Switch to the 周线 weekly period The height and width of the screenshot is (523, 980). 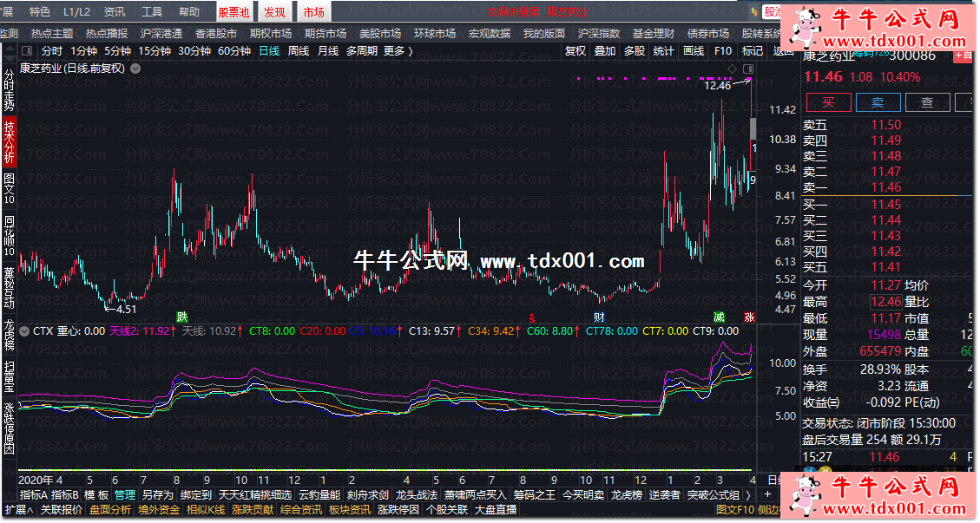tap(299, 51)
